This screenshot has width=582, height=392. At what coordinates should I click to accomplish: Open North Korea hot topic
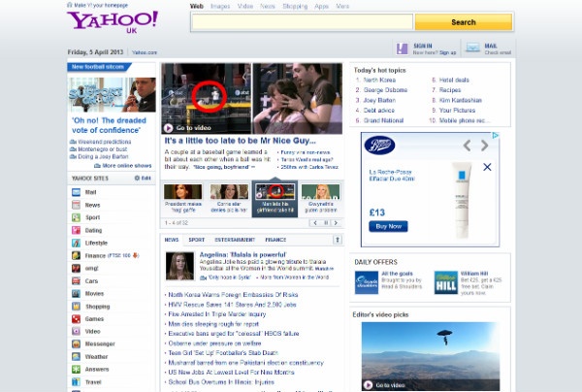379,80
